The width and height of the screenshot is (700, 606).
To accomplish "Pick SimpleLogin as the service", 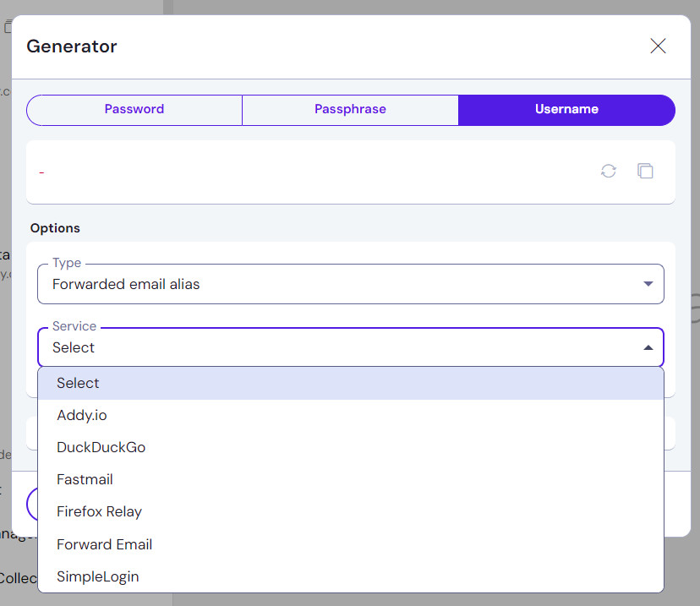I will point(97,576).
